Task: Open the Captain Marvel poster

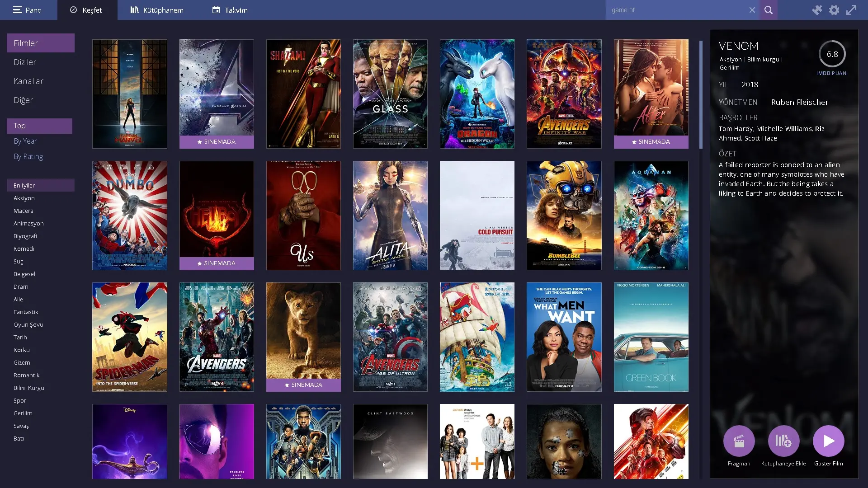Action: tap(130, 94)
